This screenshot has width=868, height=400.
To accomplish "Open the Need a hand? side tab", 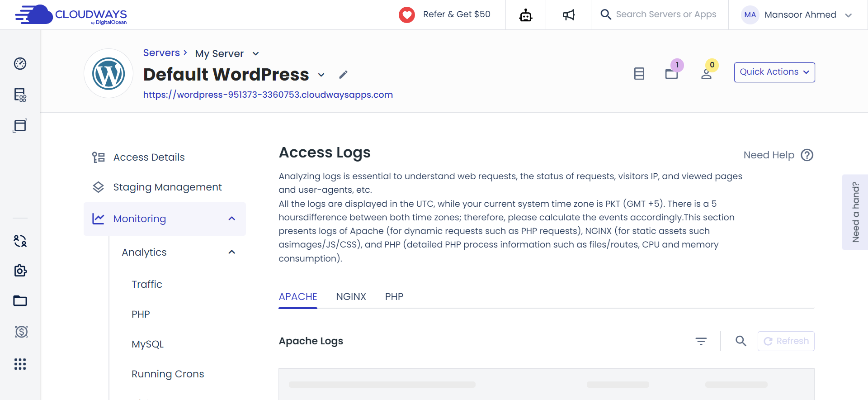I will pyautogui.click(x=855, y=212).
